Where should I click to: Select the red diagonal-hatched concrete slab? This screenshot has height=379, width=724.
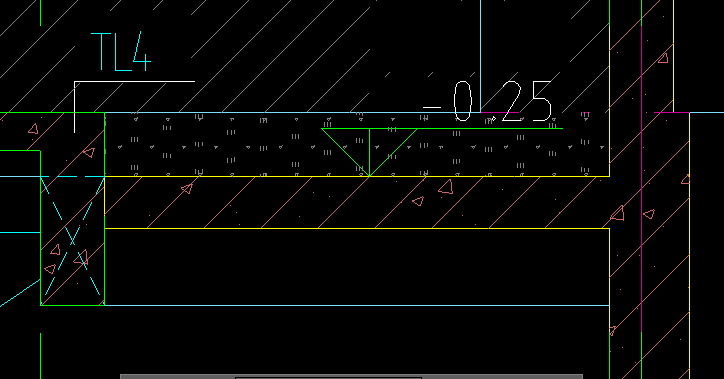point(356,202)
